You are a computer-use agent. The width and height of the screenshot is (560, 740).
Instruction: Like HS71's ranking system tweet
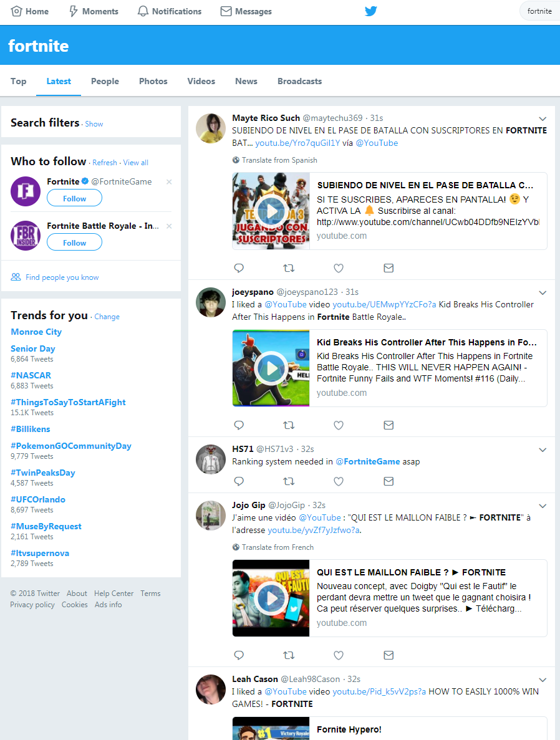[339, 481]
